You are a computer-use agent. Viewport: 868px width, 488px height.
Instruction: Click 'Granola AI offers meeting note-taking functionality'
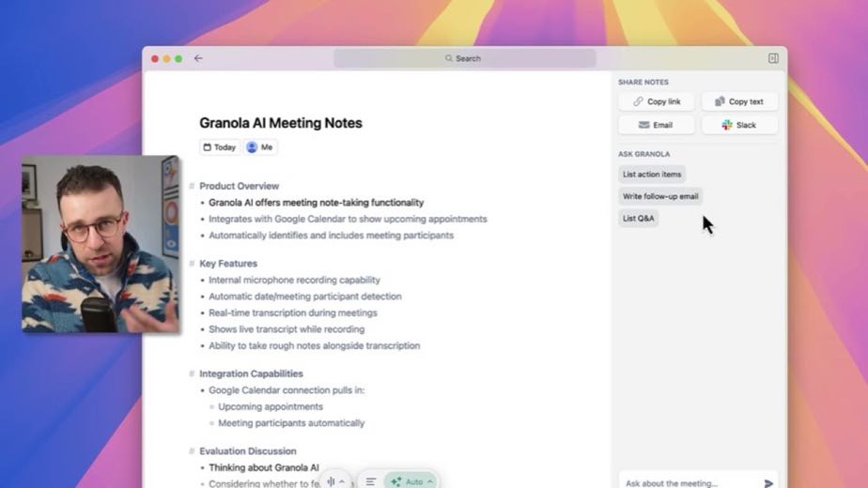(316, 203)
